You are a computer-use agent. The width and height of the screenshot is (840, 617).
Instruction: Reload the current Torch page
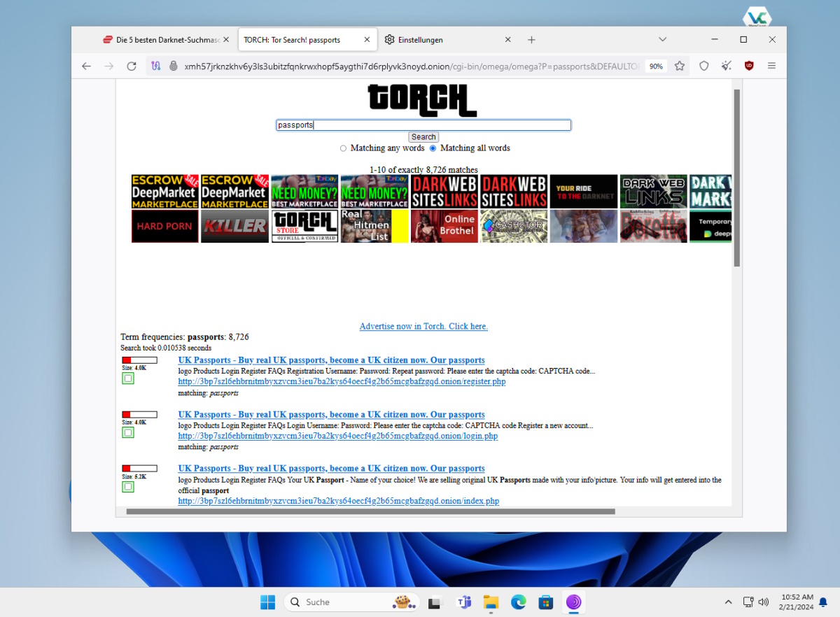point(131,66)
